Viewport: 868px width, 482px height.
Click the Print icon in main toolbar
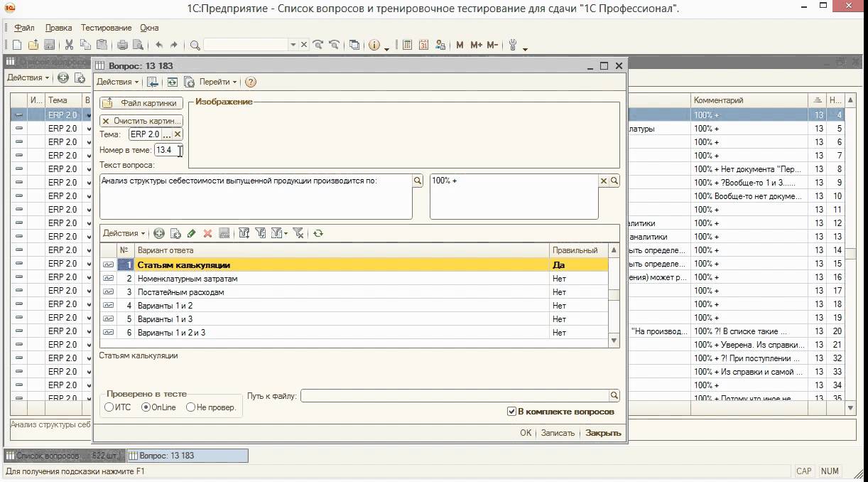tap(122, 45)
